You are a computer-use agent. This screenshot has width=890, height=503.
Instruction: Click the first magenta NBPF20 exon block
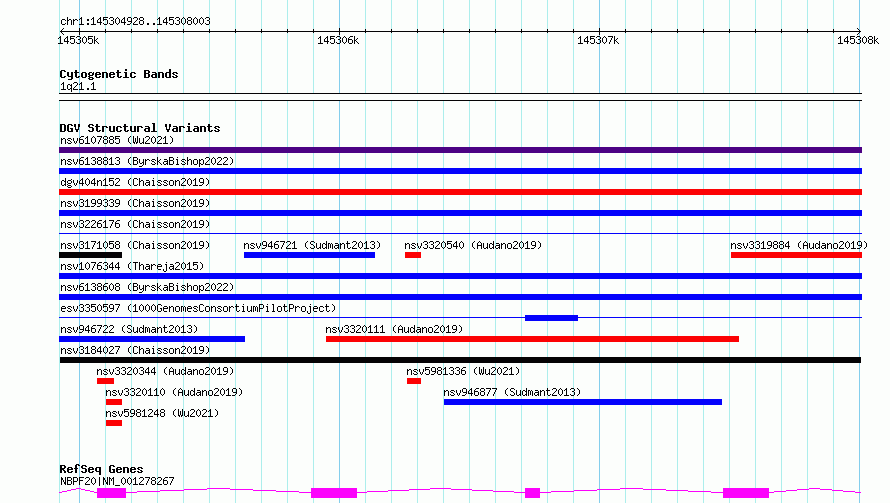111,493
